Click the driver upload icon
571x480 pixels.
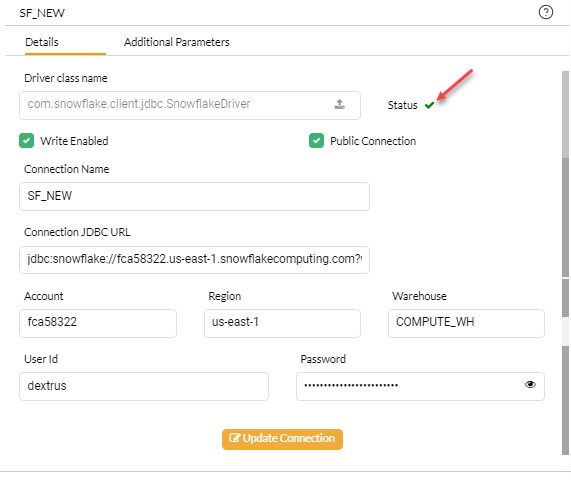339,104
